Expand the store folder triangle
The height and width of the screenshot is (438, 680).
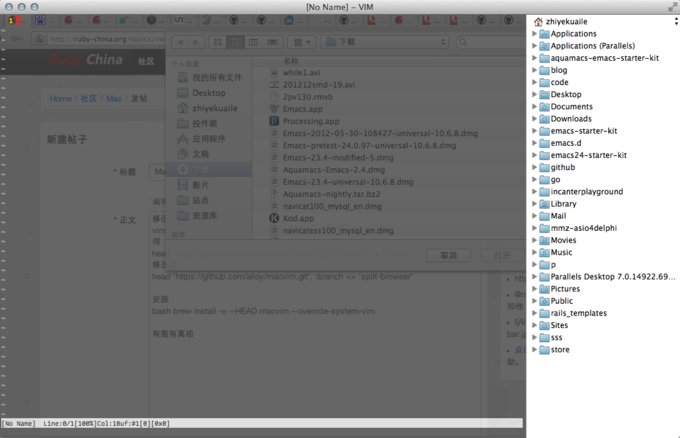[x=534, y=349]
